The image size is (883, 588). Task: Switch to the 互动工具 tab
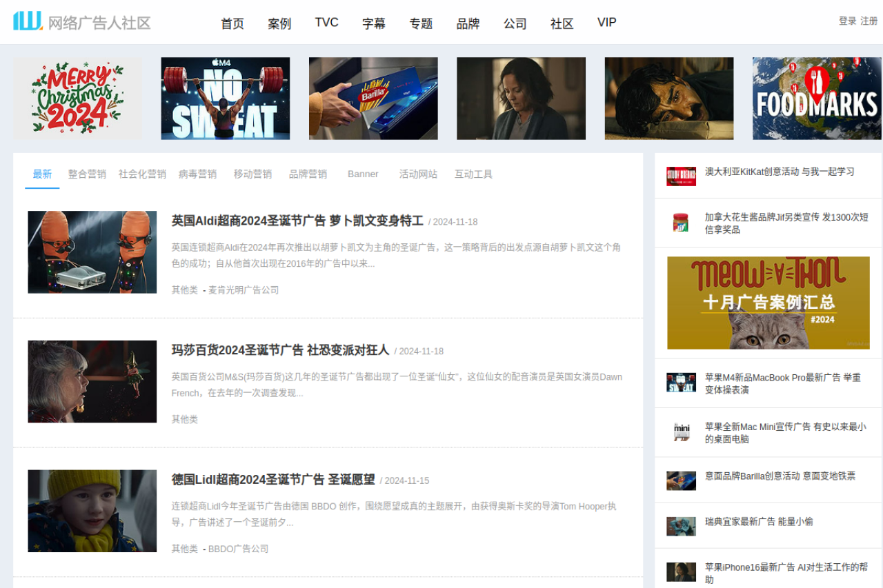click(x=473, y=174)
